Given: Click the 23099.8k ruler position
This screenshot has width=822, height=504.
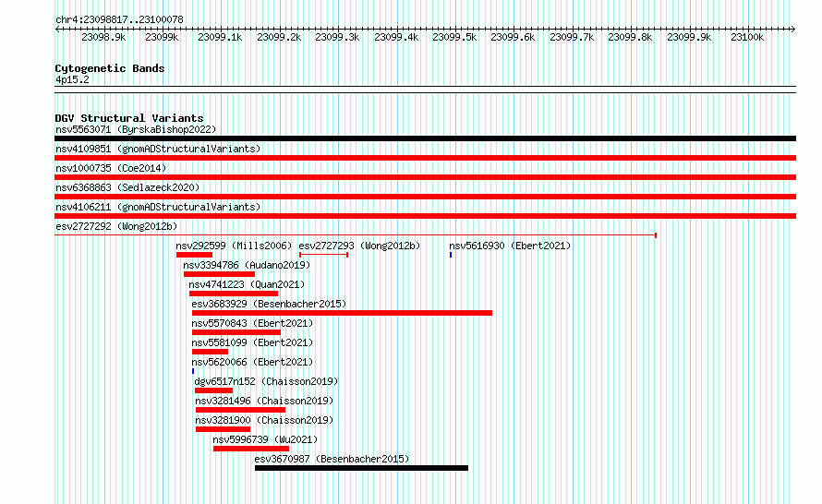Looking at the screenshot, I should pos(630,37).
